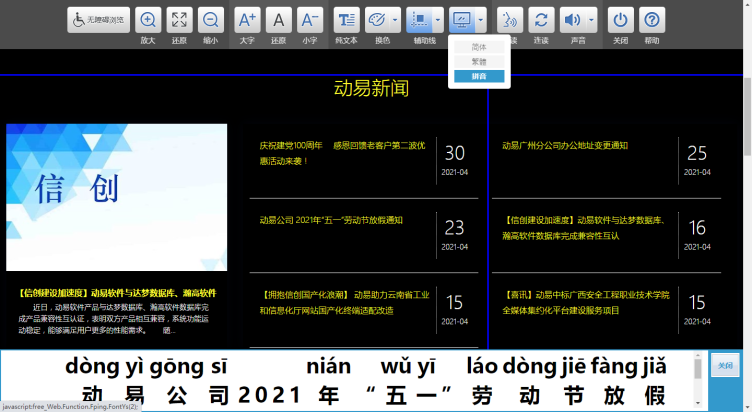Expand the sound (声音) dropdown arrow
The height and width of the screenshot is (412, 752).
pyautogui.click(x=591, y=19)
